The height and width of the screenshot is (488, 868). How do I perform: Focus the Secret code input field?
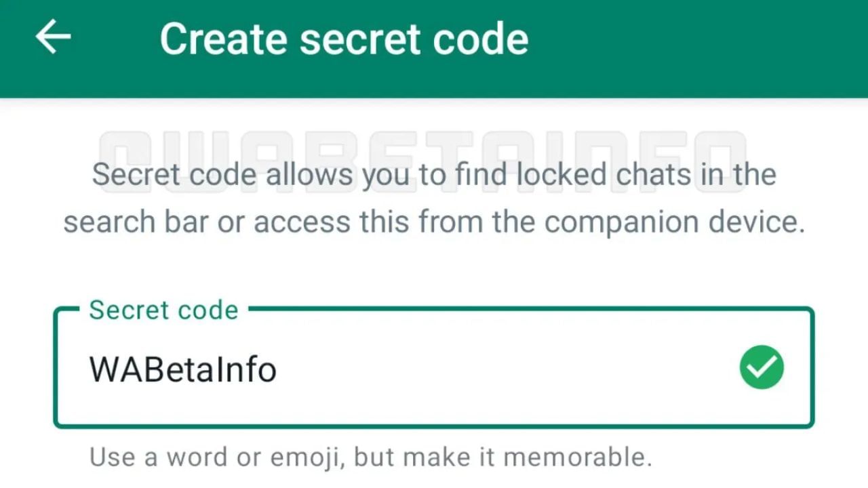pyautogui.click(x=434, y=369)
